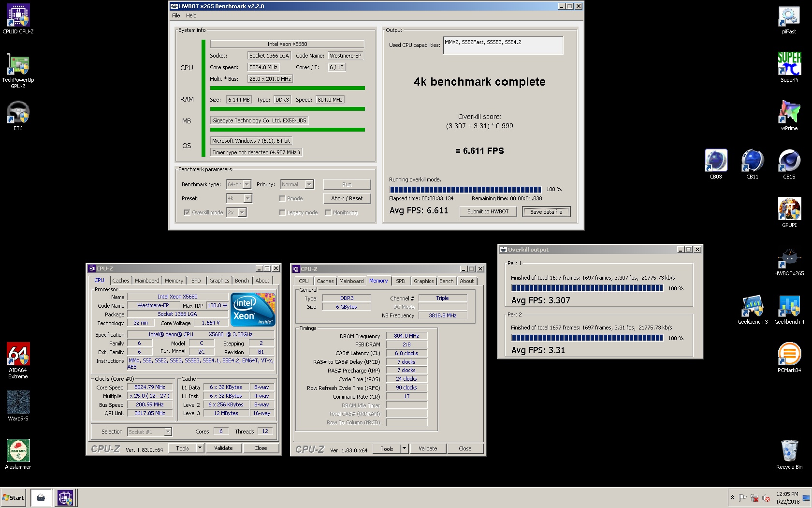The image size is (812, 508).
Task: Expand Tools arrow in CPU-Z Memory window
Action: tap(404, 448)
